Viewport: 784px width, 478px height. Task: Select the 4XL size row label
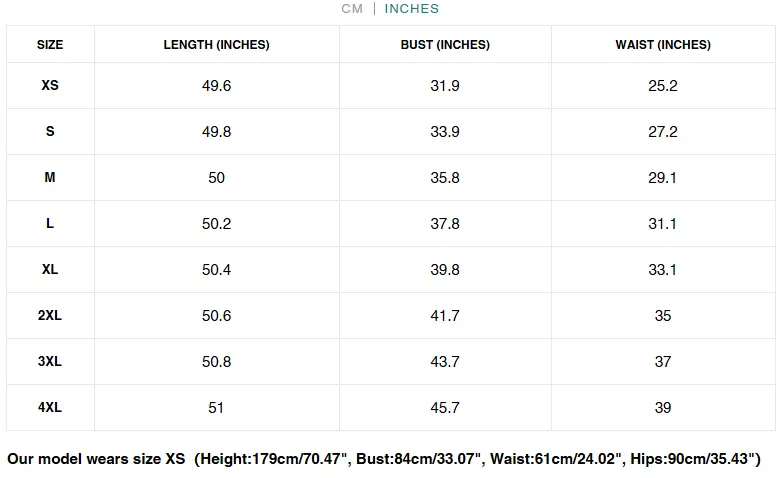point(50,408)
